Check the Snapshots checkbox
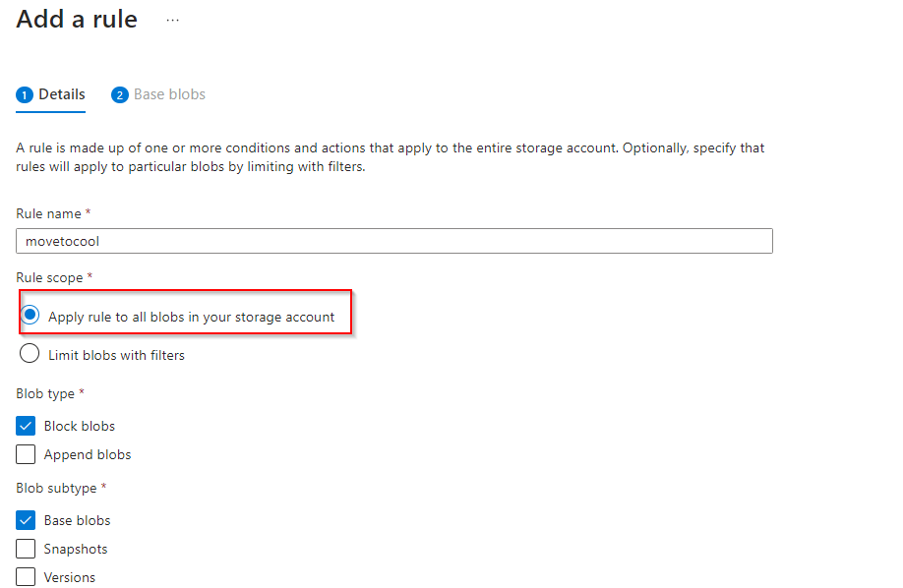903x588 pixels. coord(27,549)
